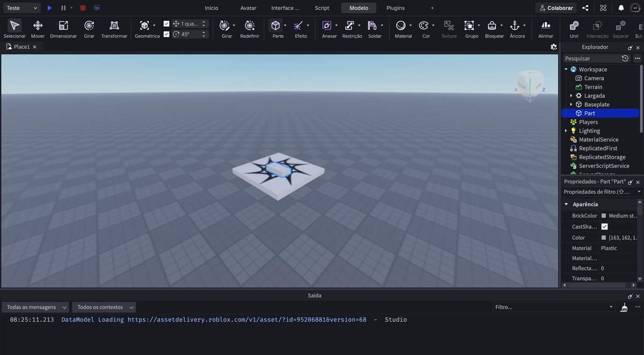Select Terrain in the Explorador

(x=593, y=87)
